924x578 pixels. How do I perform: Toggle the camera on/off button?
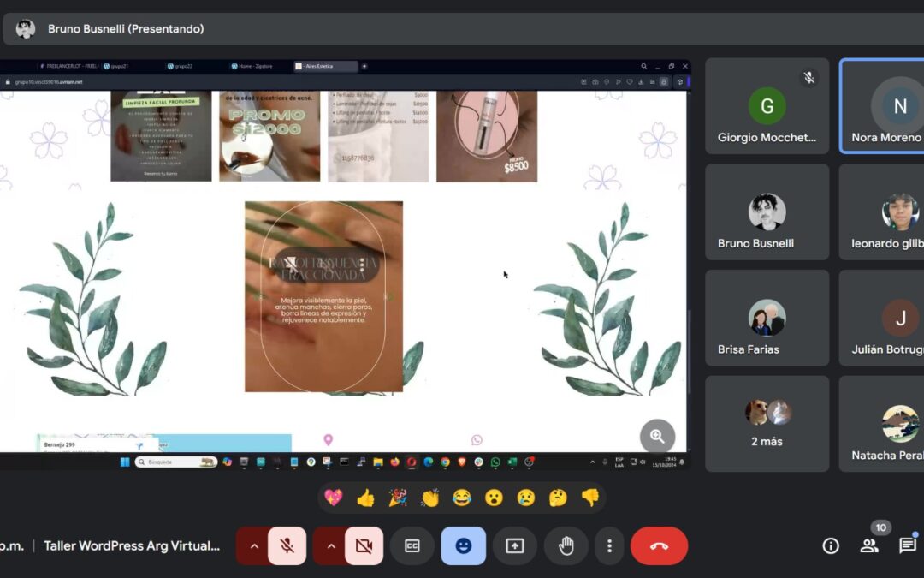364,546
